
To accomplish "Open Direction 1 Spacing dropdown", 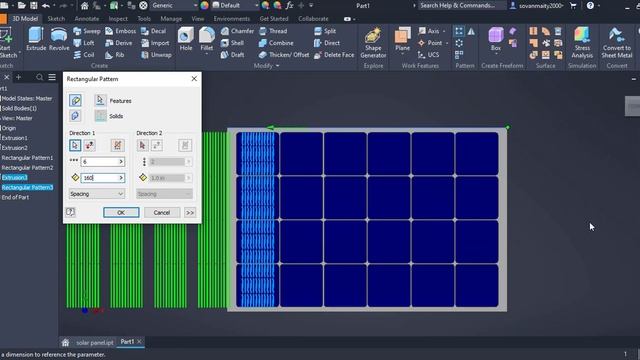I will pyautogui.click(x=97, y=194).
